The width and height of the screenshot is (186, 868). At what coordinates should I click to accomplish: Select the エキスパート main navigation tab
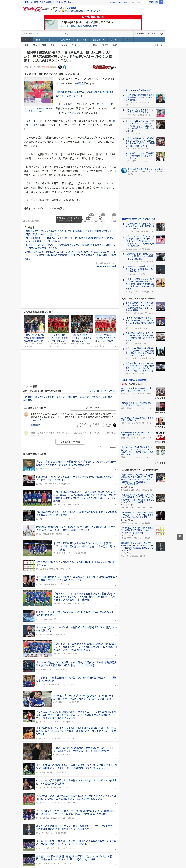(x=64, y=40)
